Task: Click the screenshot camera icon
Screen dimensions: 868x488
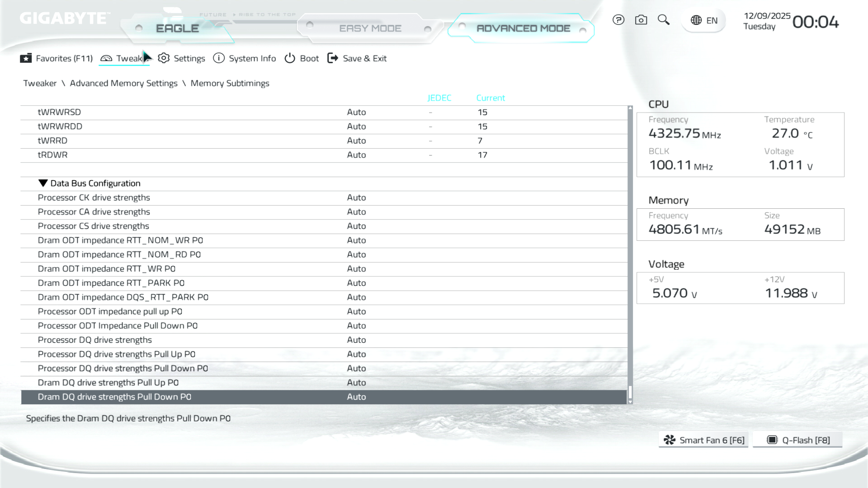Action: [x=641, y=20]
